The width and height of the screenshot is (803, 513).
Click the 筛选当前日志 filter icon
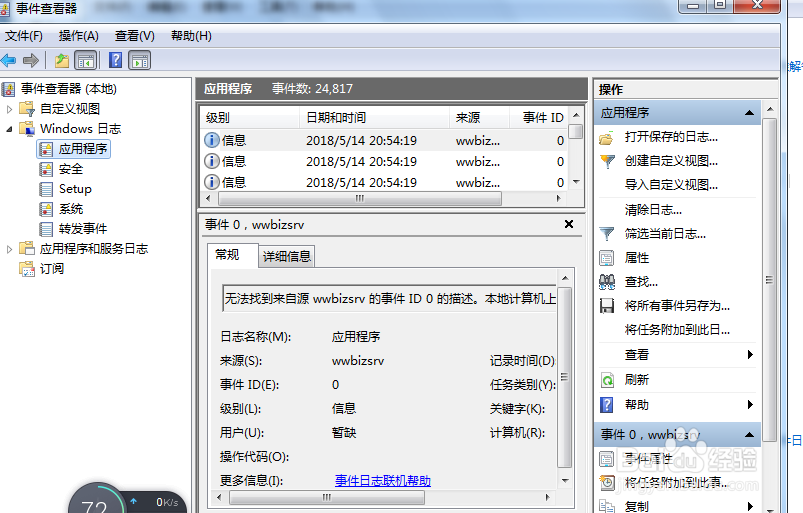[607, 234]
